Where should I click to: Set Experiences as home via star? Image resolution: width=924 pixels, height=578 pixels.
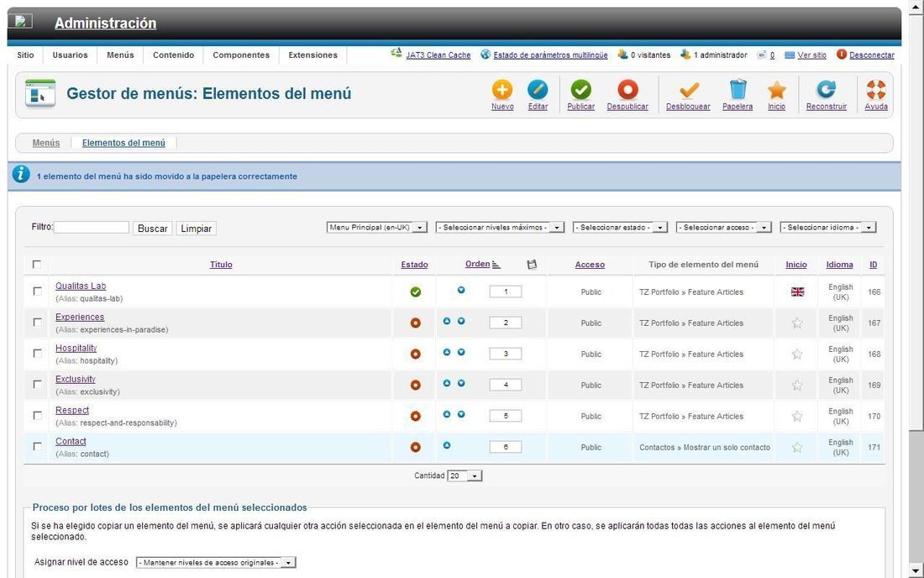pyautogui.click(x=796, y=323)
